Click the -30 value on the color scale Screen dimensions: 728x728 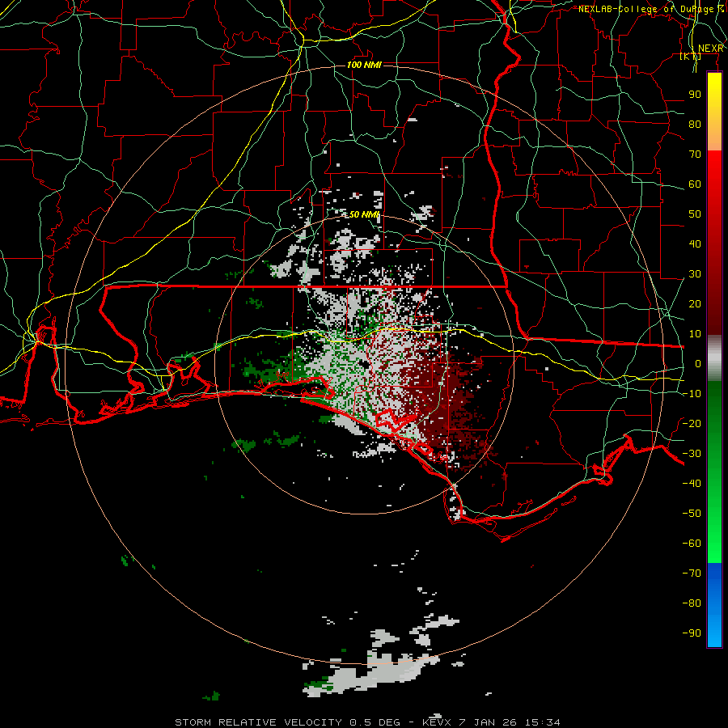[x=692, y=454]
